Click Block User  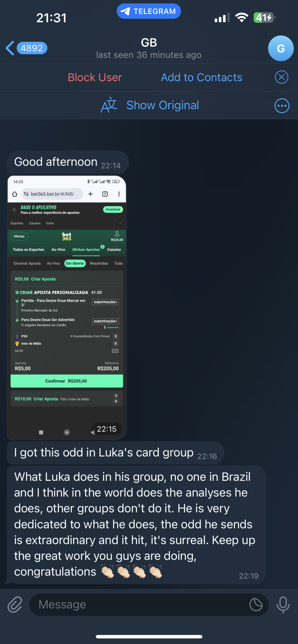tap(95, 77)
